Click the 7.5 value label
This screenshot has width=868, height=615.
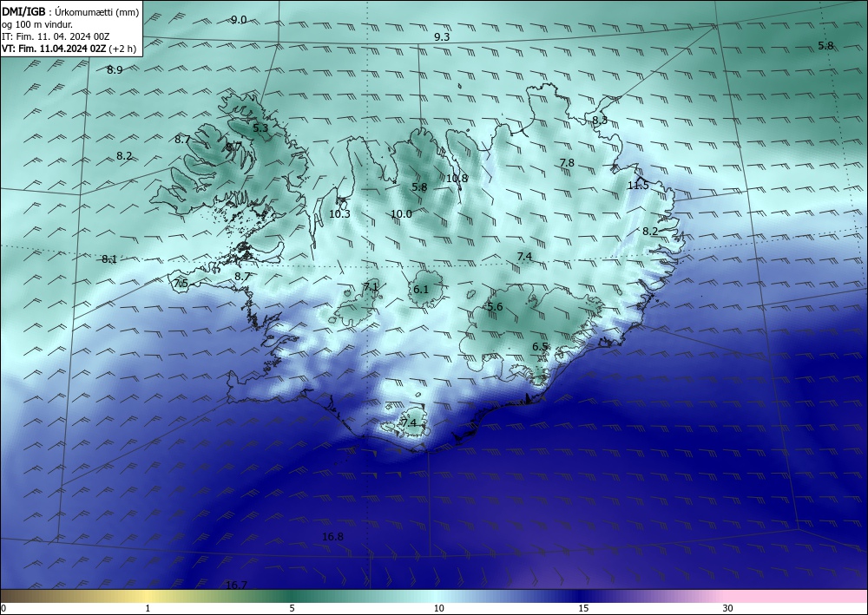point(181,283)
